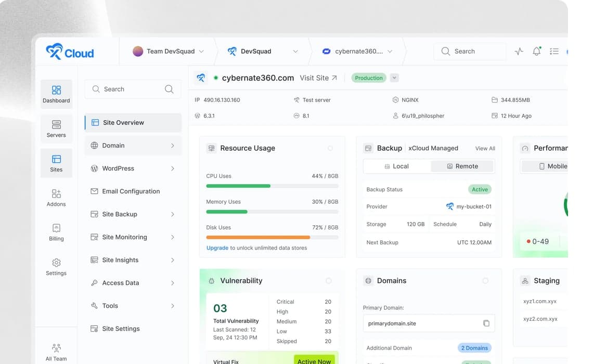Click the Visit Site link
Screen dimensions: 593x364
(x=318, y=78)
